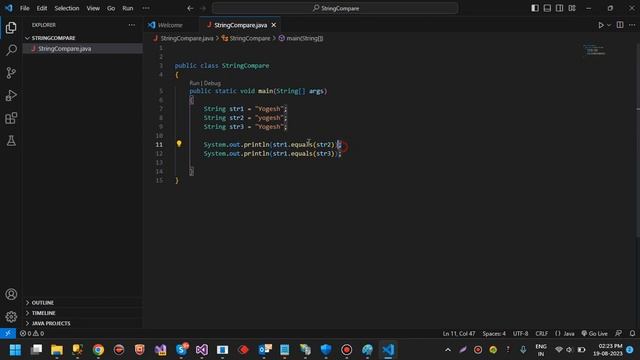This screenshot has height=360, width=640.
Task: Open the Manage gear icon
Action: [11, 317]
